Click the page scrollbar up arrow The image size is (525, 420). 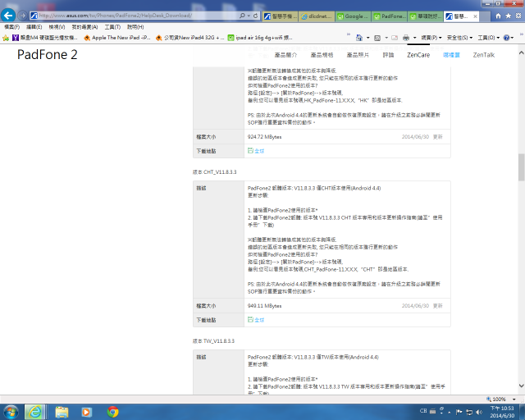522,53
